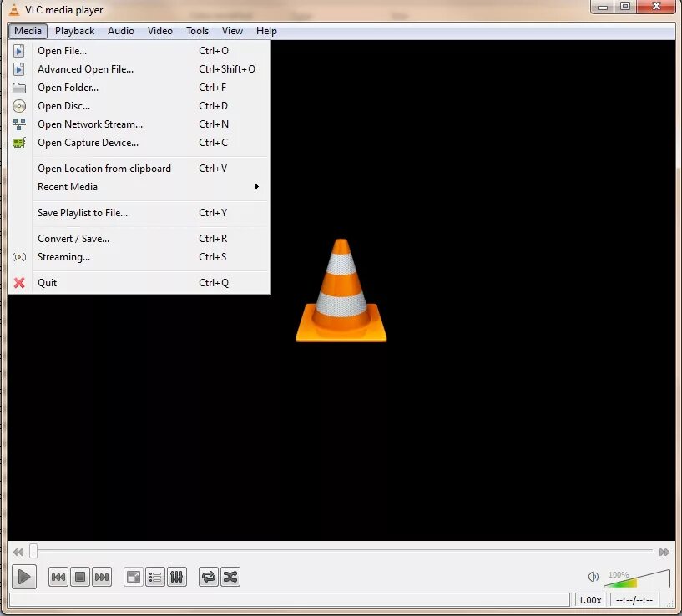The image size is (682, 616).
Task: Open the Help menu
Action: (266, 31)
